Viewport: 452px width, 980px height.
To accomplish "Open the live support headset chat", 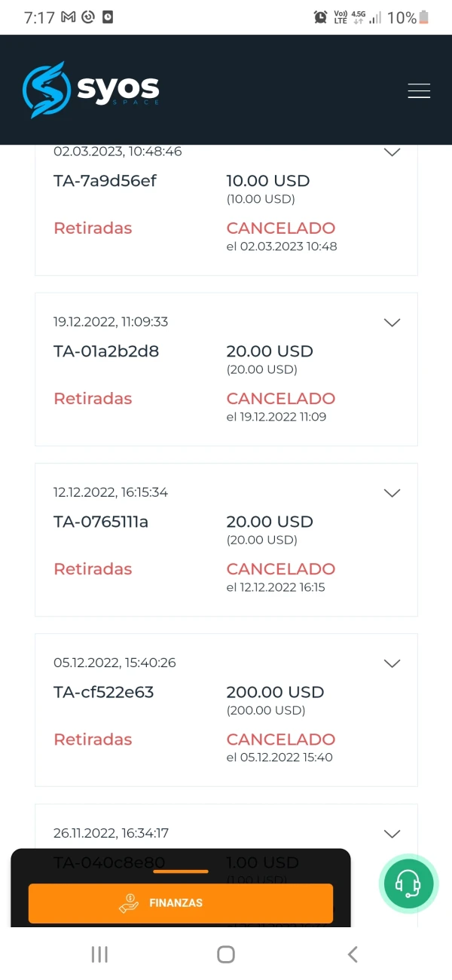I will (x=408, y=882).
